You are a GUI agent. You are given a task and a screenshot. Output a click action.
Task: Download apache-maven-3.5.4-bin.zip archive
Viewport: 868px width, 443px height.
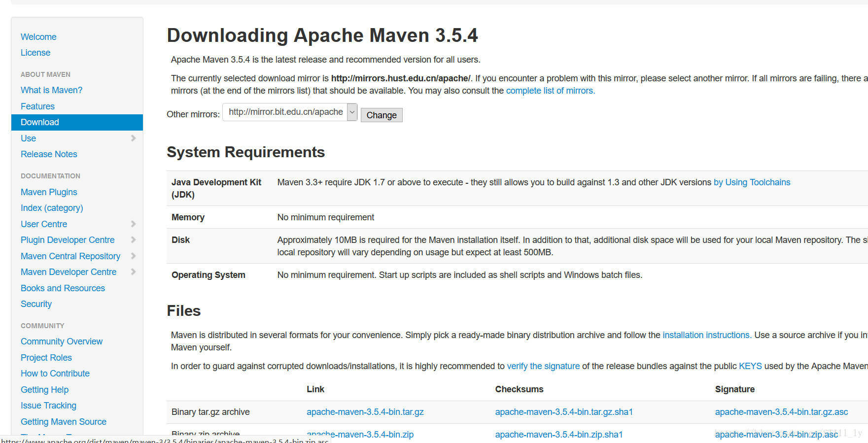360,435
